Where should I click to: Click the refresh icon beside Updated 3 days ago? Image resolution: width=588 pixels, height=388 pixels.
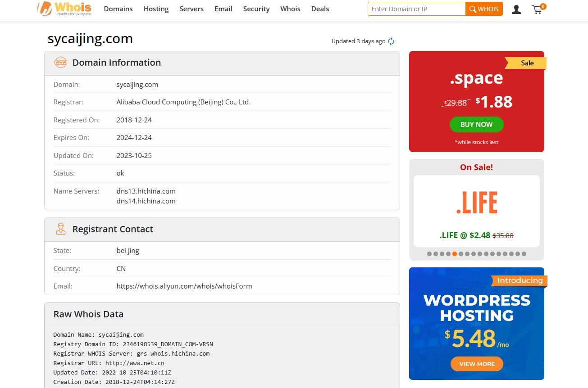click(x=391, y=41)
